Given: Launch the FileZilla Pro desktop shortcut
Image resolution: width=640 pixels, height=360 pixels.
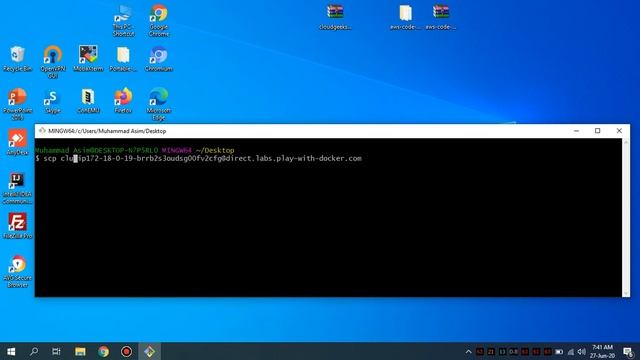Looking at the screenshot, I should [17, 226].
